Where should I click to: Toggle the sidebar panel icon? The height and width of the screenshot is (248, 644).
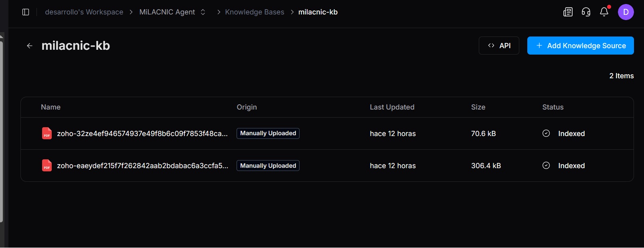click(26, 12)
